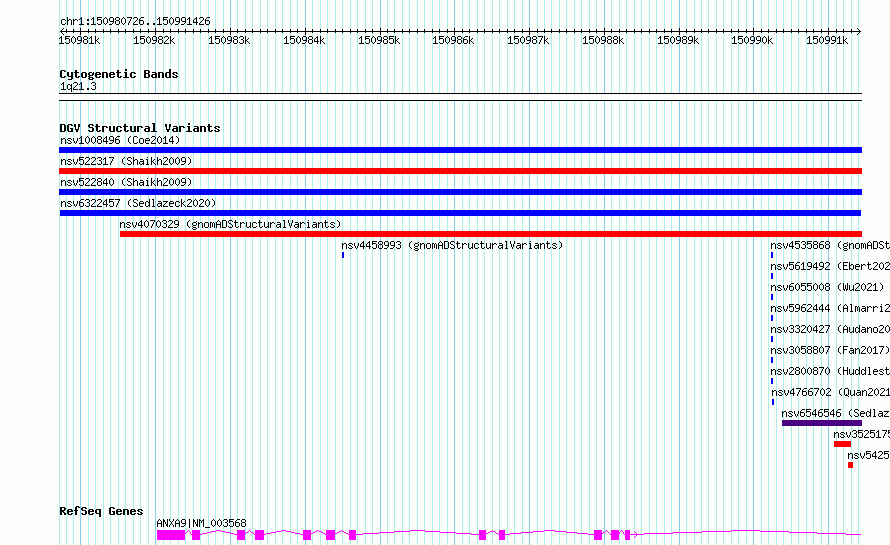Viewport: 890px width, 545px height.
Task: Select variant label nsv4458993 (gnomADStructuralVariants)
Action: coord(452,245)
